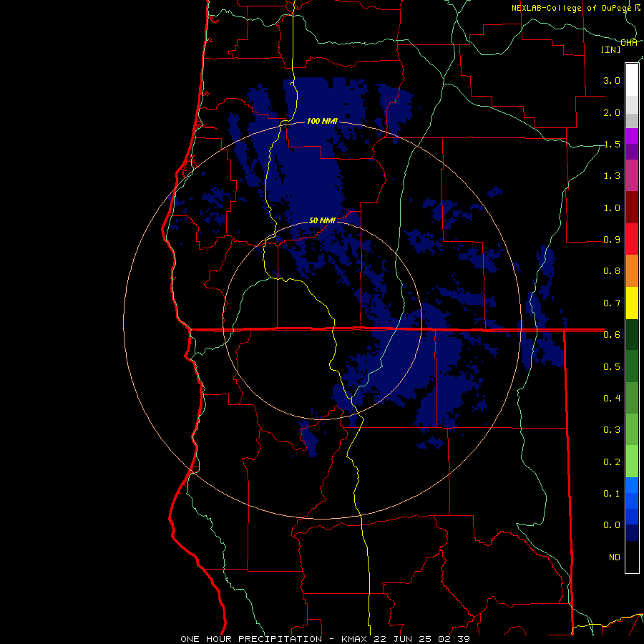This screenshot has width=644, height=644.
Task: Click the 100 NMI range ring label
Action: 322,121
